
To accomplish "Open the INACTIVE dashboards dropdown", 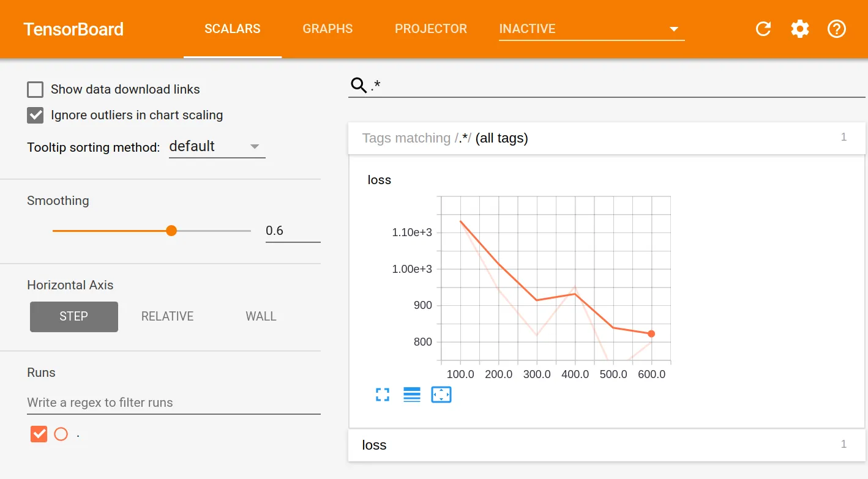I will 591,29.
